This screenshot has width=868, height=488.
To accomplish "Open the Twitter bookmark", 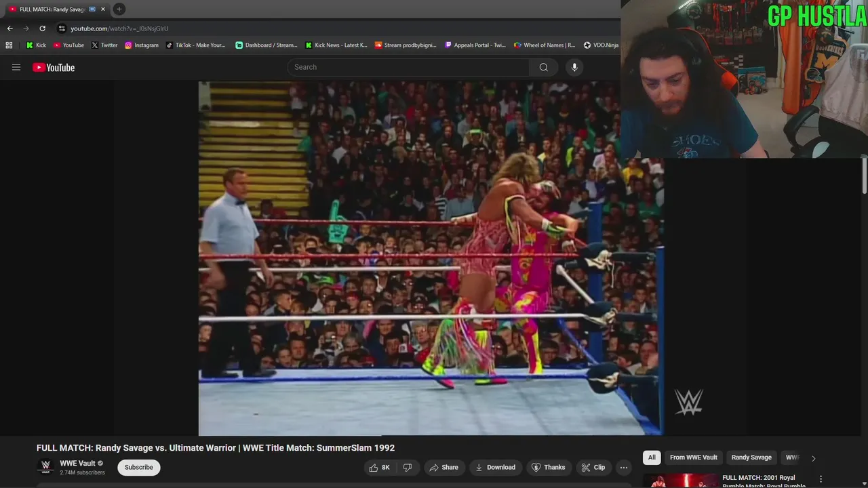I will [x=104, y=45].
